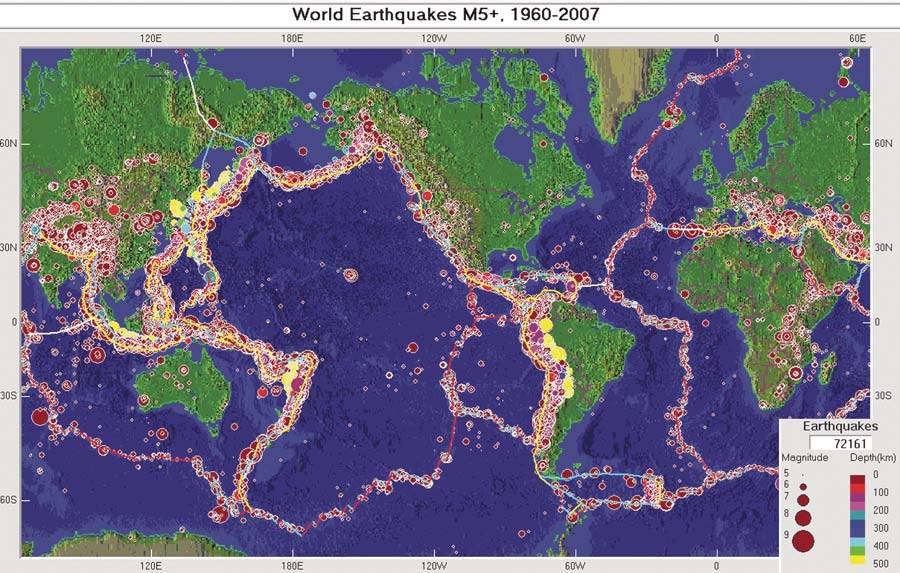Select the magnitude 8 legend circle
The width and height of the screenshot is (900, 573).
point(804,517)
